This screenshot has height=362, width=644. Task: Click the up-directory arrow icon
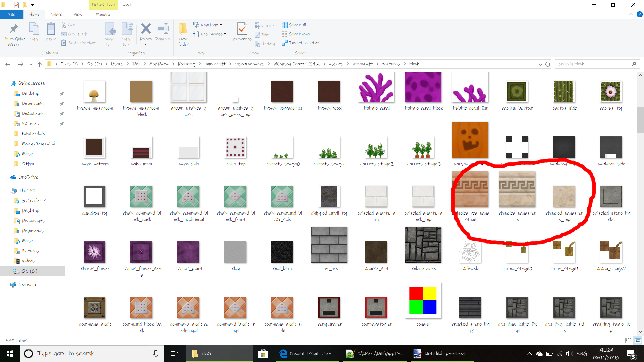(40, 64)
